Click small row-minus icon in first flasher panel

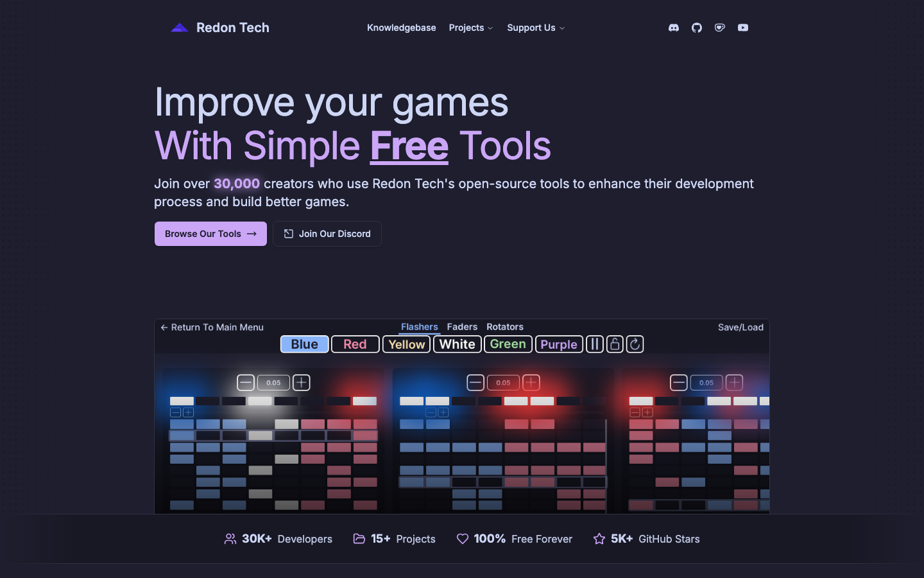pyautogui.click(x=176, y=412)
